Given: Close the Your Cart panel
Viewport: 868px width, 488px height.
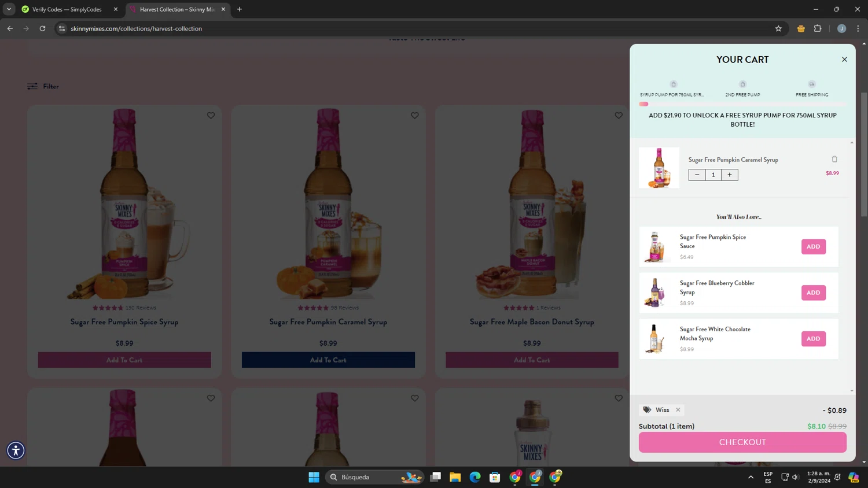Looking at the screenshot, I should [844, 60].
